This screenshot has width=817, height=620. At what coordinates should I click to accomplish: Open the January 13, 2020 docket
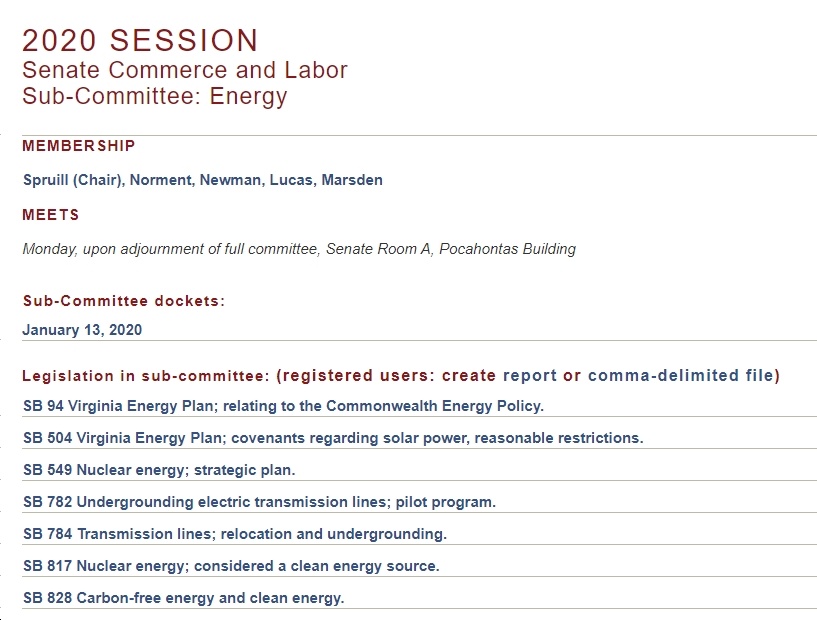point(82,330)
